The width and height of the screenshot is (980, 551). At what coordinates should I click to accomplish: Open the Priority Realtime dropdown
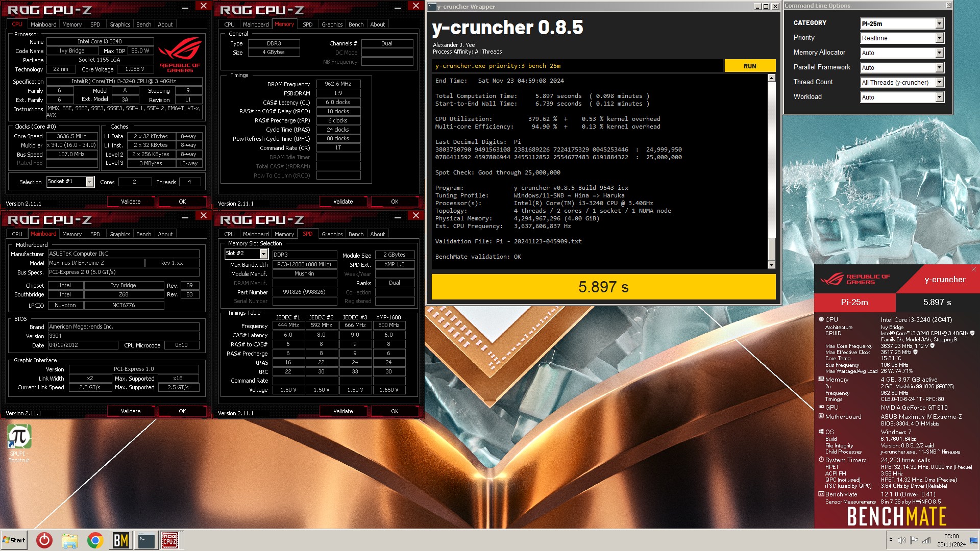click(939, 38)
